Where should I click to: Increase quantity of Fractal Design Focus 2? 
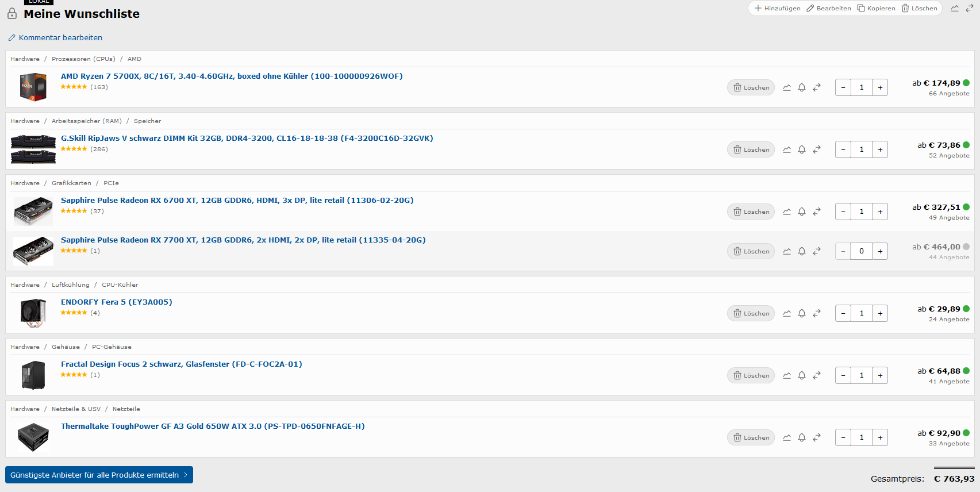coord(880,375)
